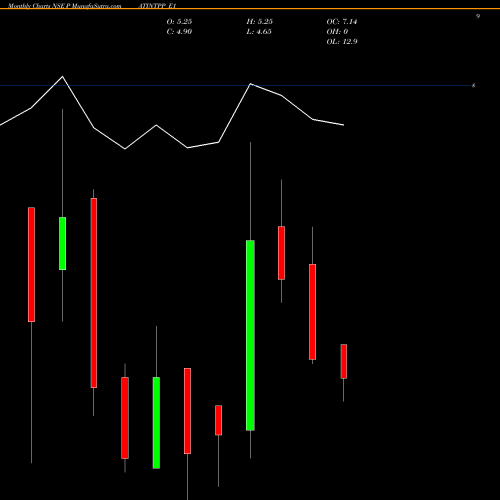Click the last small red candlestick
This screenshot has height=500, width=500.
pos(344,361)
